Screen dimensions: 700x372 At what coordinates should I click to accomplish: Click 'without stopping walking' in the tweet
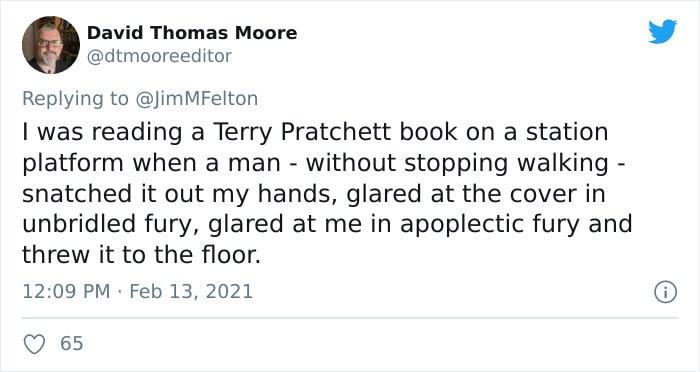click(457, 163)
